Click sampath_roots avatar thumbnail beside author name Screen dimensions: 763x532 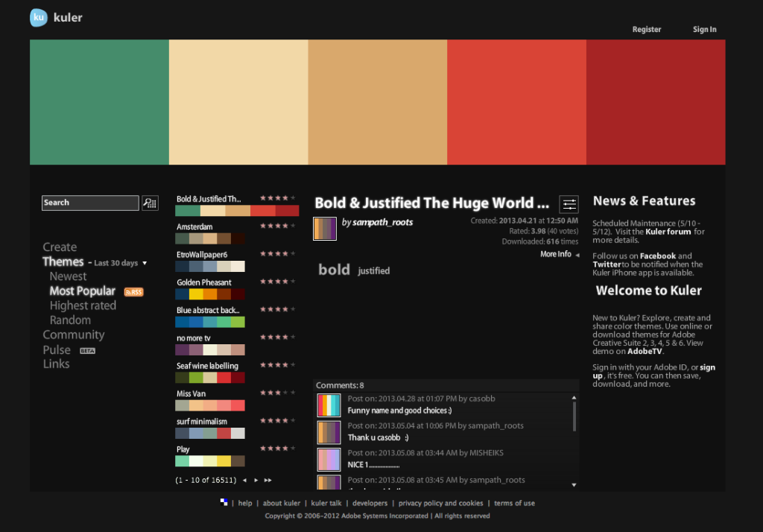click(x=325, y=229)
